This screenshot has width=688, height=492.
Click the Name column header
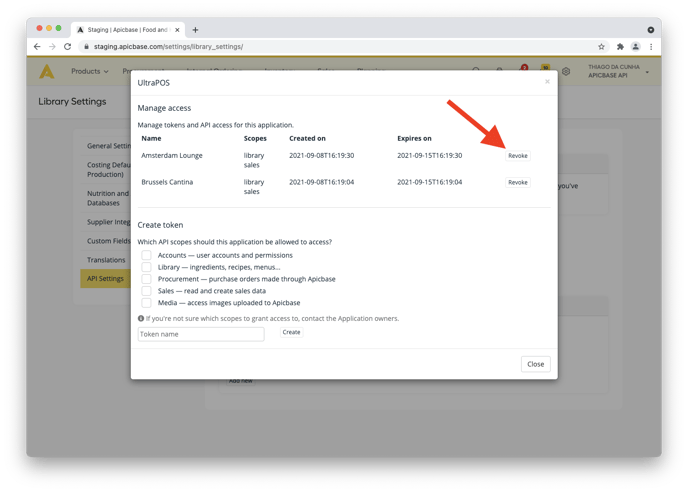151,138
